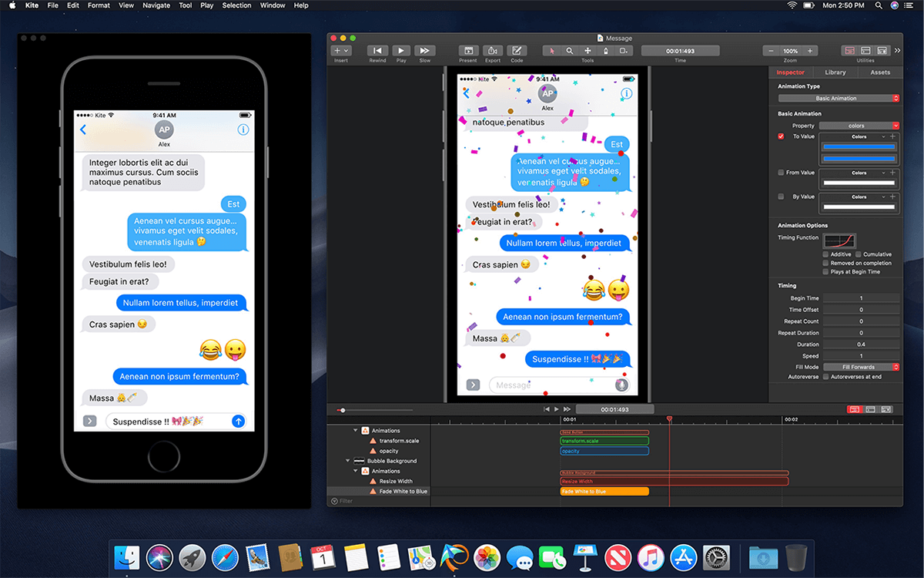Switch to the Inspector tab
The height and width of the screenshot is (578, 924).
point(791,72)
